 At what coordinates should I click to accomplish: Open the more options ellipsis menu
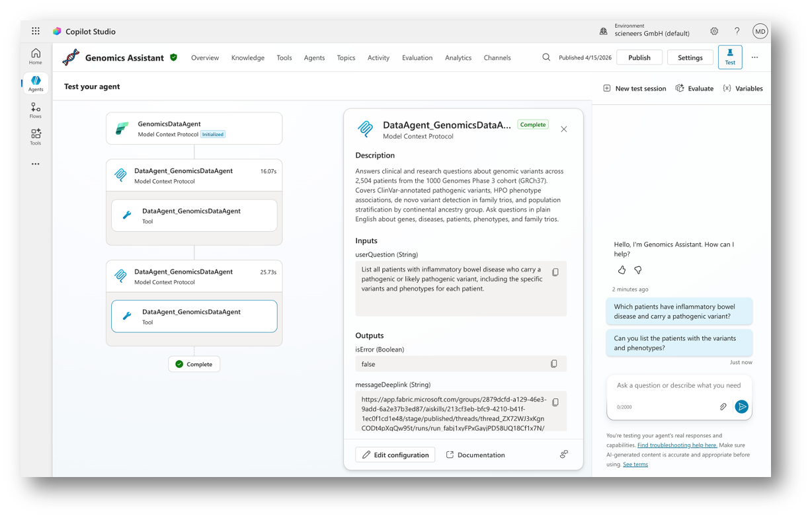[x=754, y=57]
